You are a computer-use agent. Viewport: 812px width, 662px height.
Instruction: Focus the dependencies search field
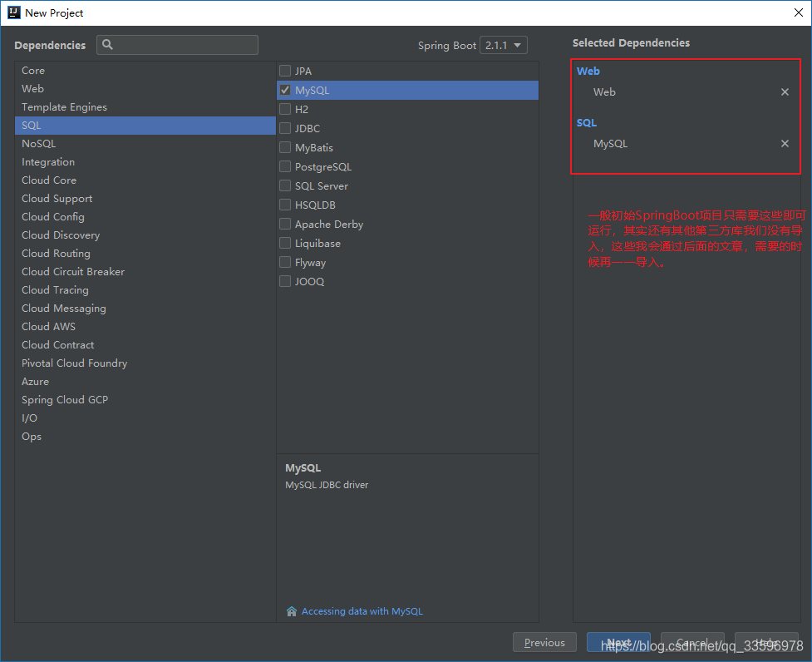coord(177,45)
